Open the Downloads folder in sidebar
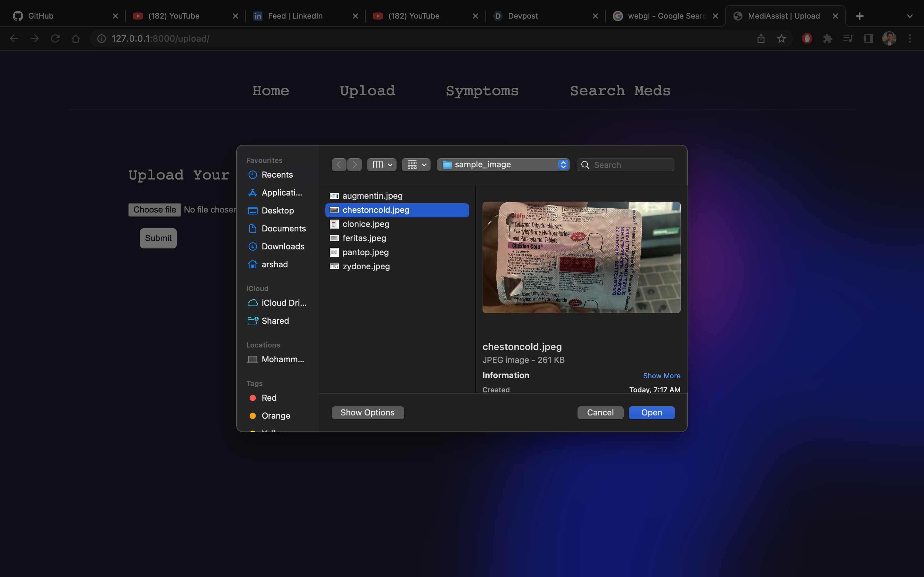Screen dimensions: 924x577 [283, 247]
